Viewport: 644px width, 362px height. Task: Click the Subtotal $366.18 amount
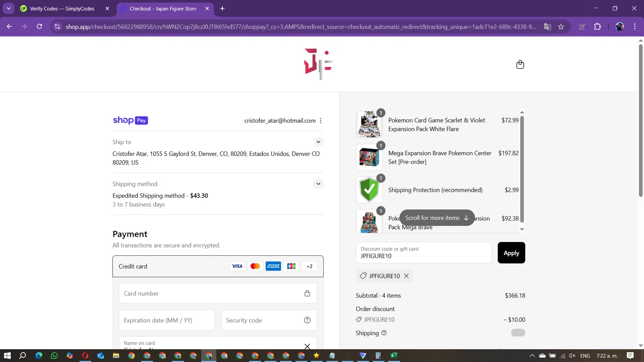(x=515, y=296)
